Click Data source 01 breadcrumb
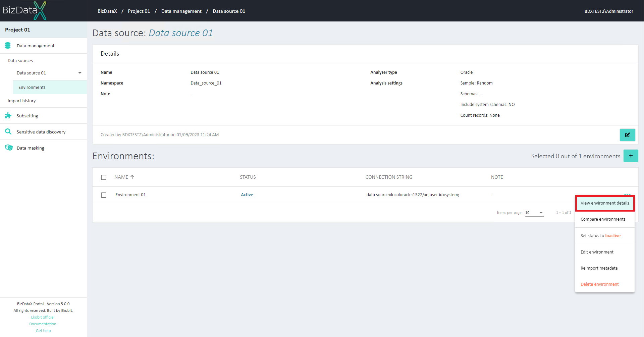This screenshot has width=644, height=337. tap(229, 11)
